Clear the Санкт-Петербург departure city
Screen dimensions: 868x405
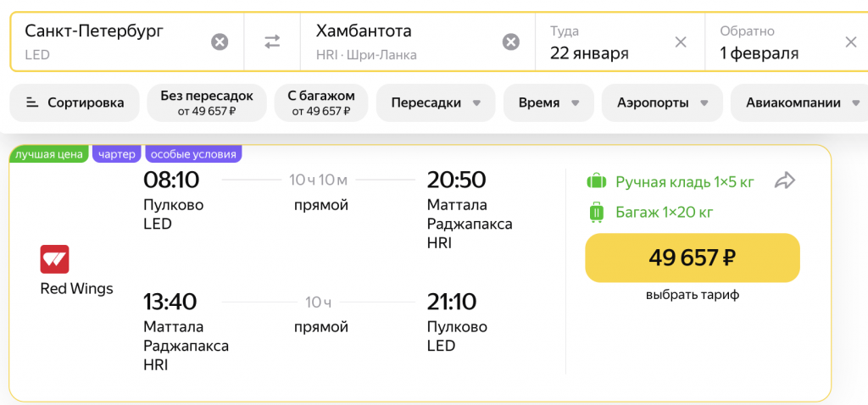(220, 42)
